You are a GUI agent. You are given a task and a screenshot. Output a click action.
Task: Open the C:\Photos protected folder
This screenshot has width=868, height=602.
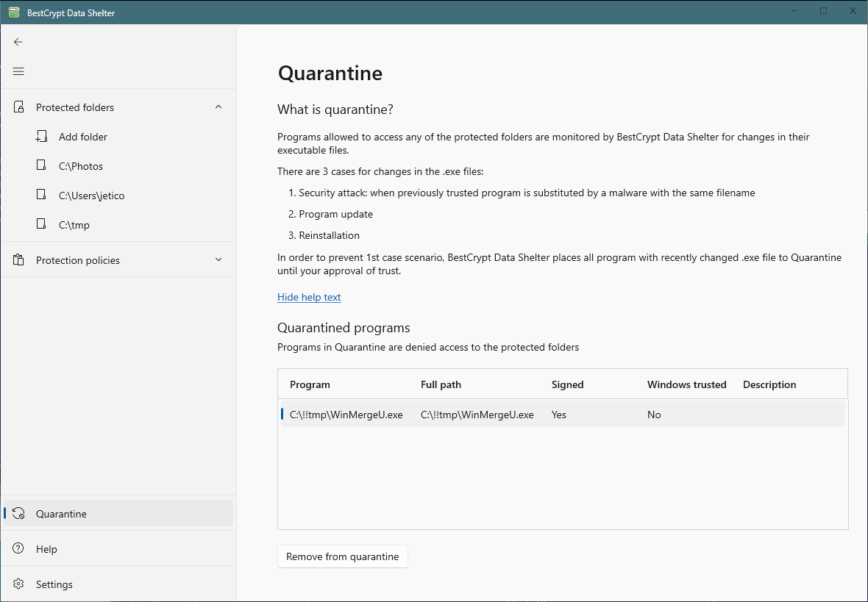click(118, 166)
